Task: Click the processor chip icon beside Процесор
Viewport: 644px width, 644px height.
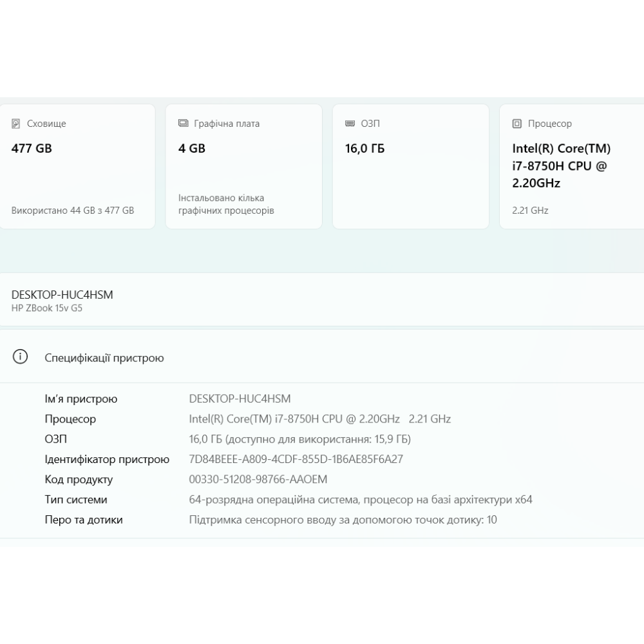Action: 516,124
